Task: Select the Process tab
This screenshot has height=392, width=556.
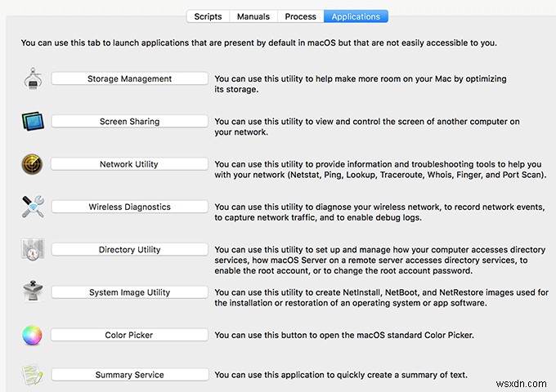Action: click(x=300, y=16)
